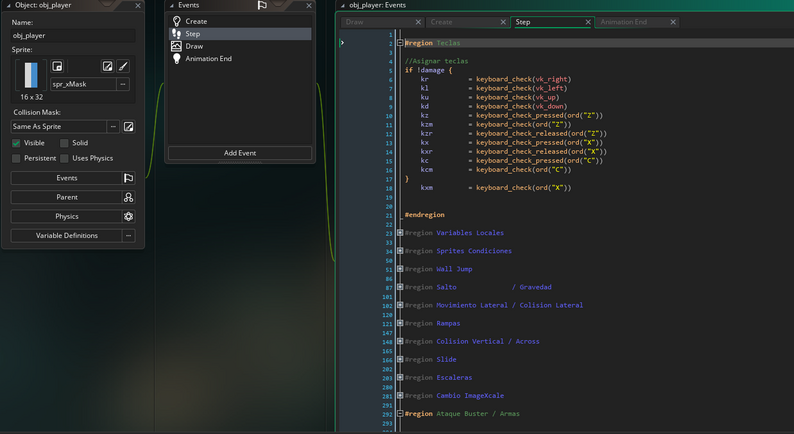The width and height of the screenshot is (794, 434).
Task: Collapse the Teclas region on line 1
Action: [x=400, y=43]
